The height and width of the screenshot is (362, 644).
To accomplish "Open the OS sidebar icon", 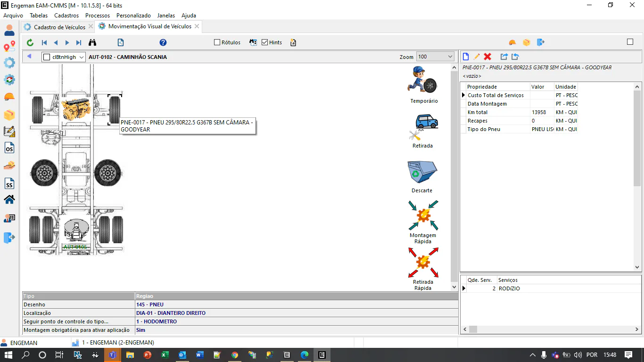I will point(9,148).
